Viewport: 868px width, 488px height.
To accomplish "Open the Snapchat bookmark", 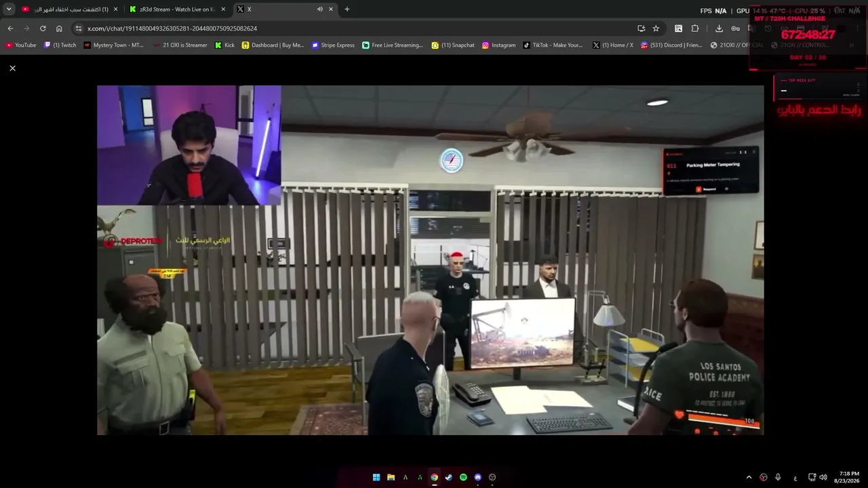I will tap(454, 45).
